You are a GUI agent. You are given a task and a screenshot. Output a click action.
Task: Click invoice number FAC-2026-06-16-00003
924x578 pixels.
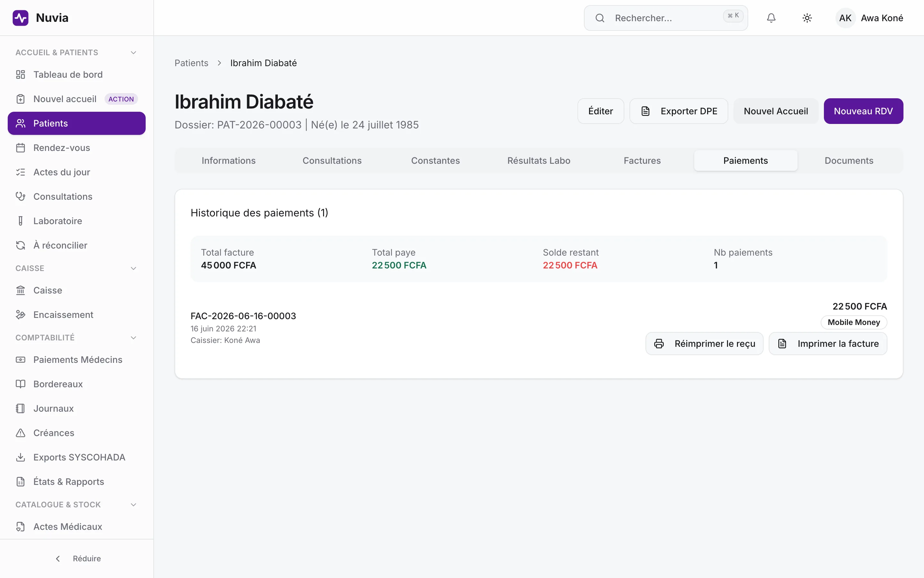tap(243, 316)
